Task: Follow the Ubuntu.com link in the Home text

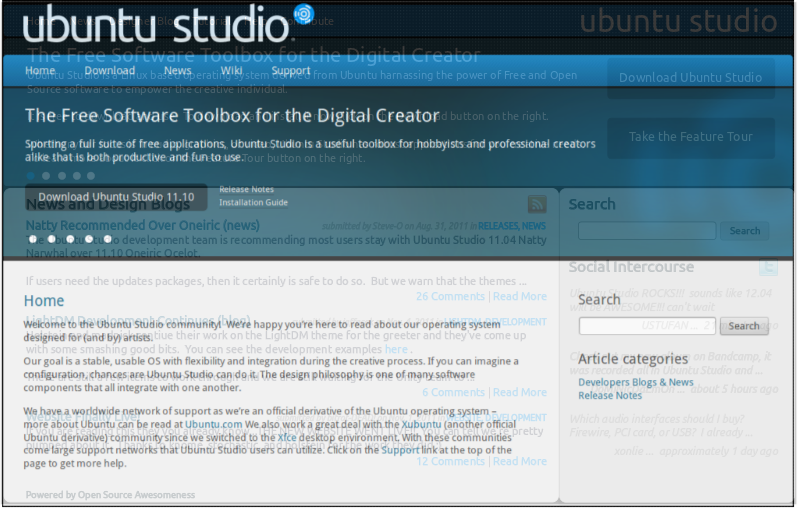Action: pyautogui.click(x=213, y=425)
